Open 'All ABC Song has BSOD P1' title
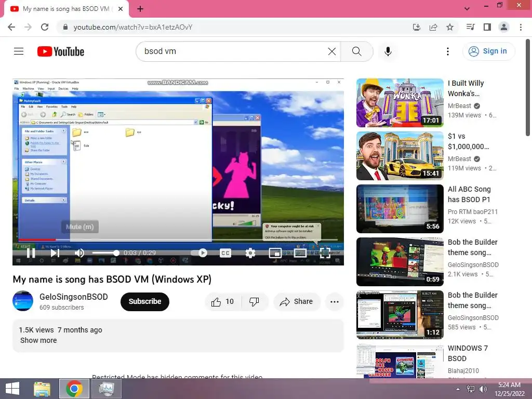Viewport: 532px width, 399px height. tap(469, 194)
